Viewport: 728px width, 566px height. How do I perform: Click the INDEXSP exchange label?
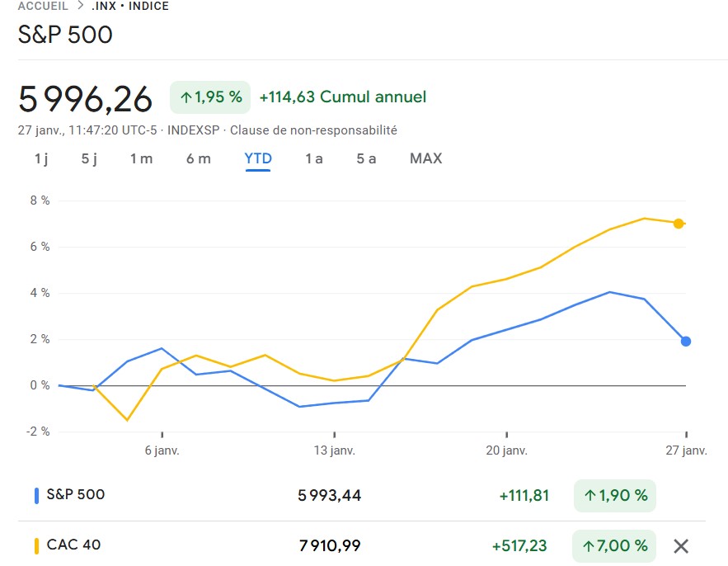pyautogui.click(x=193, y=130)
